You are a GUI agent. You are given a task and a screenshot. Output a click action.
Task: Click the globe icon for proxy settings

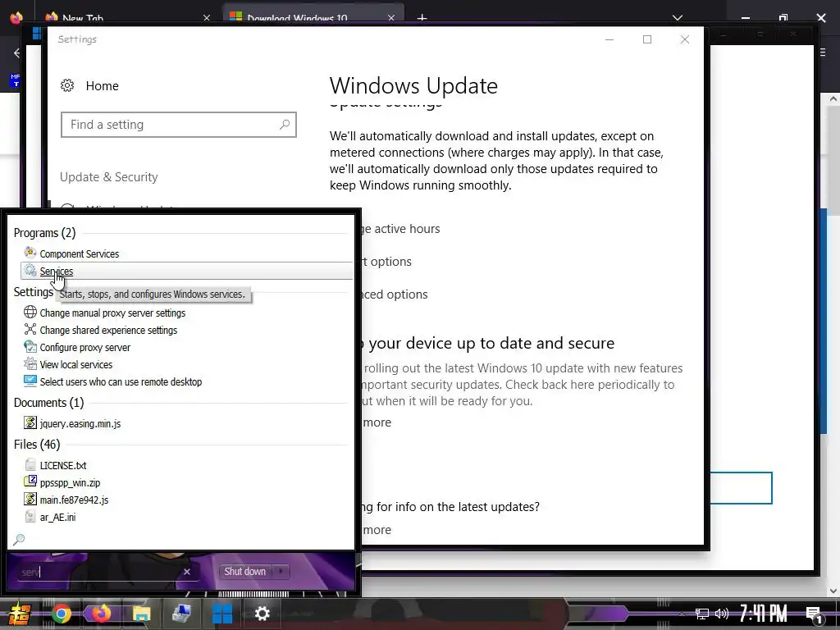point(30,312)
